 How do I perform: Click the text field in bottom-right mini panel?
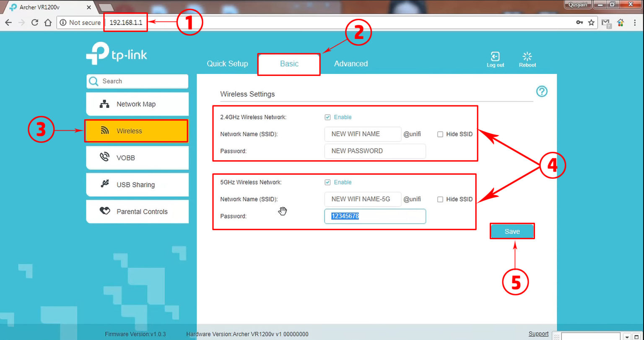coord(591,336)
